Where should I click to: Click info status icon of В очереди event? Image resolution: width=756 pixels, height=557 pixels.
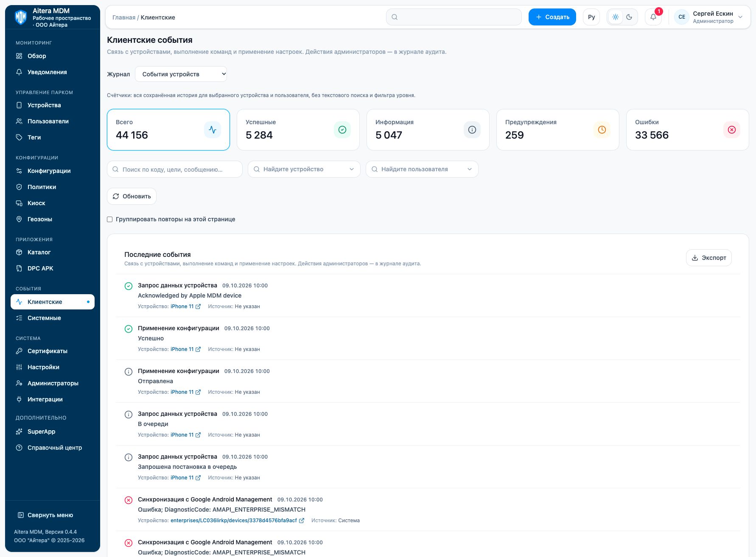pos(129,415)
